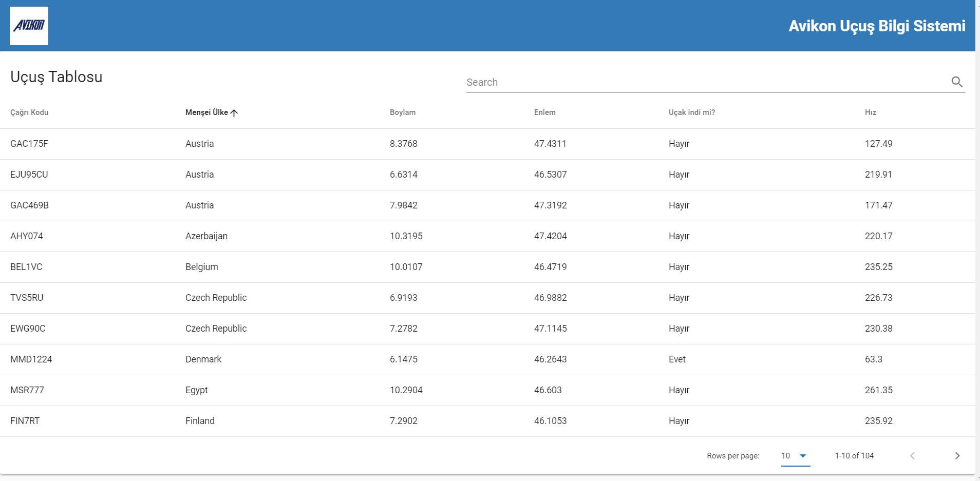Click the Uçak indi mi? column header
The image size is (980, 481).
point(692,112)
